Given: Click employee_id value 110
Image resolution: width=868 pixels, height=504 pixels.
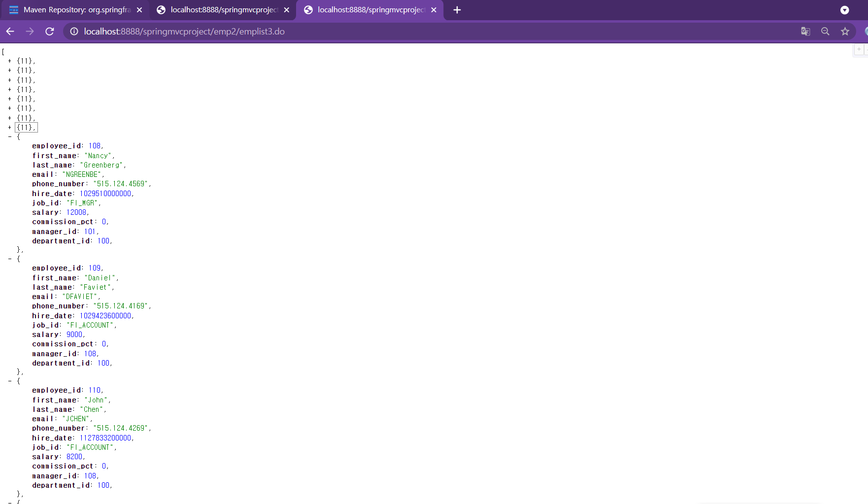Looking at the screenshot, I should [95, 390].
